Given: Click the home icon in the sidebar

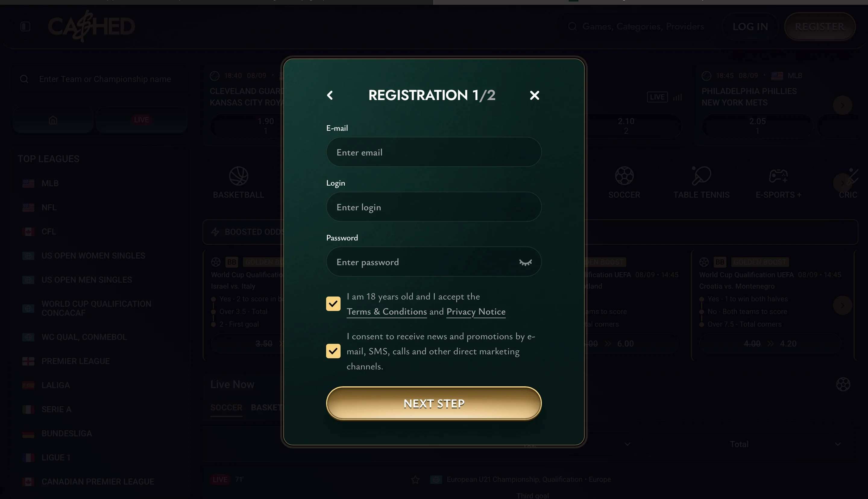Looking at the screenshot, I should (x=53, y=120).
